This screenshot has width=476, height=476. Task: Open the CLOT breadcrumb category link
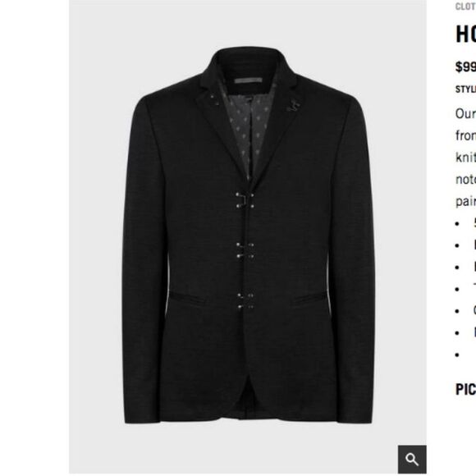pos(465,7)
